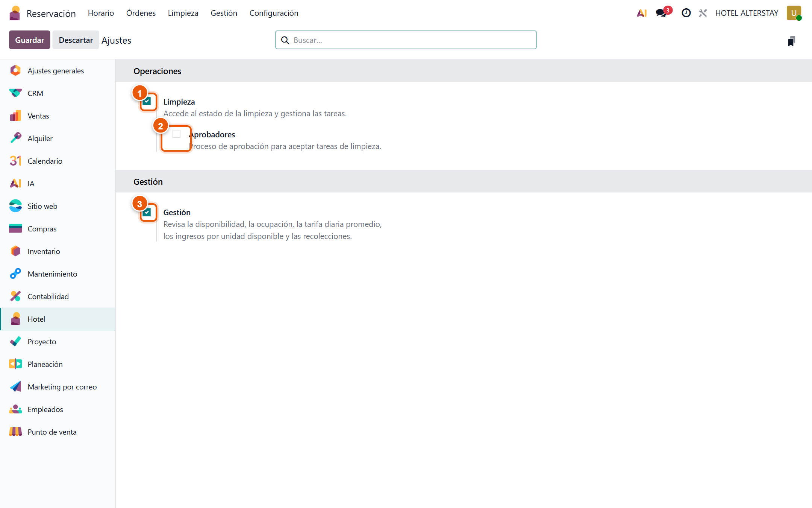This screenshot has height=508, width=812.
Task: Select Planeación settings in sidebar
Action: pyautogui.click(x=58, y=364)
